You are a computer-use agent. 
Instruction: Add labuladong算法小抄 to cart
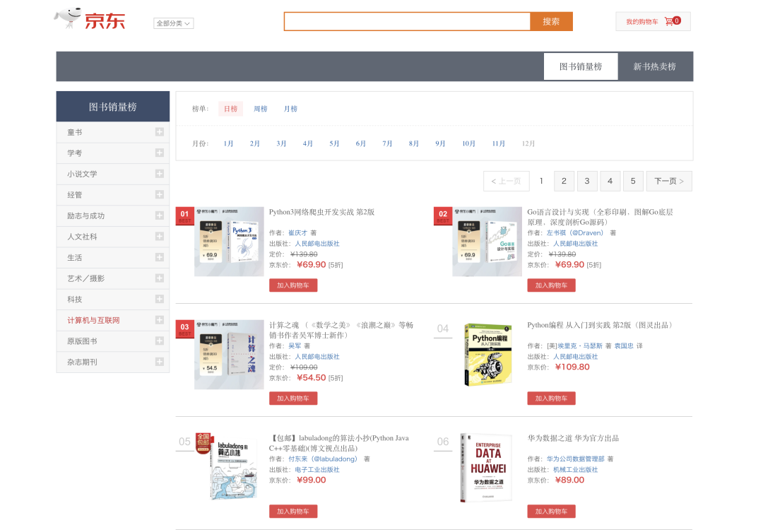coord(293,511)
